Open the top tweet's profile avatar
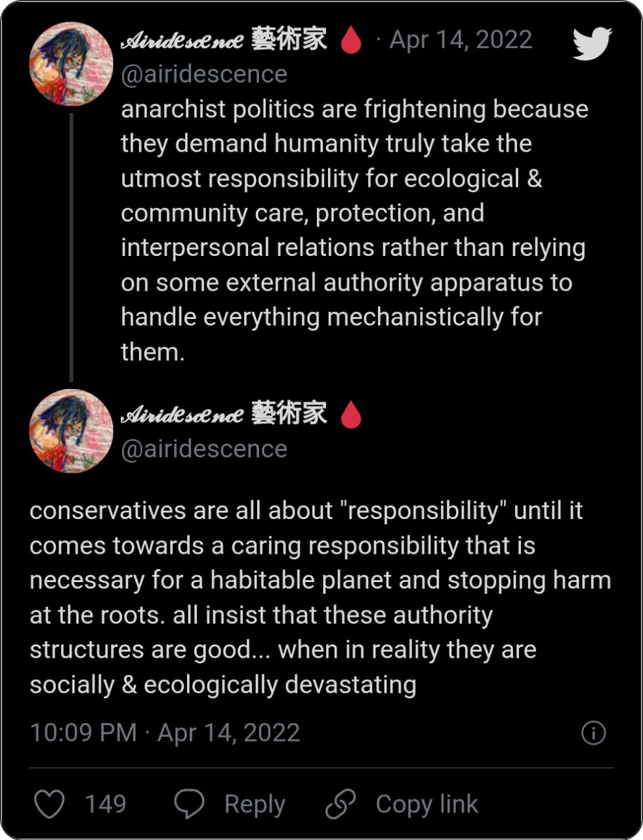This screenshot has height=840, width=643. [71, 64]
